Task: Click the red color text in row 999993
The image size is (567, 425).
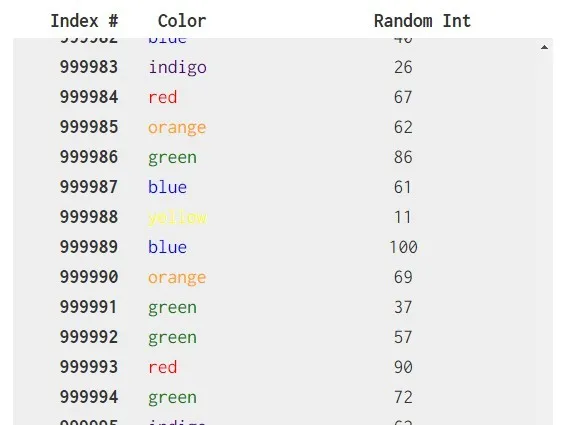Action: [x=163, y=367]
